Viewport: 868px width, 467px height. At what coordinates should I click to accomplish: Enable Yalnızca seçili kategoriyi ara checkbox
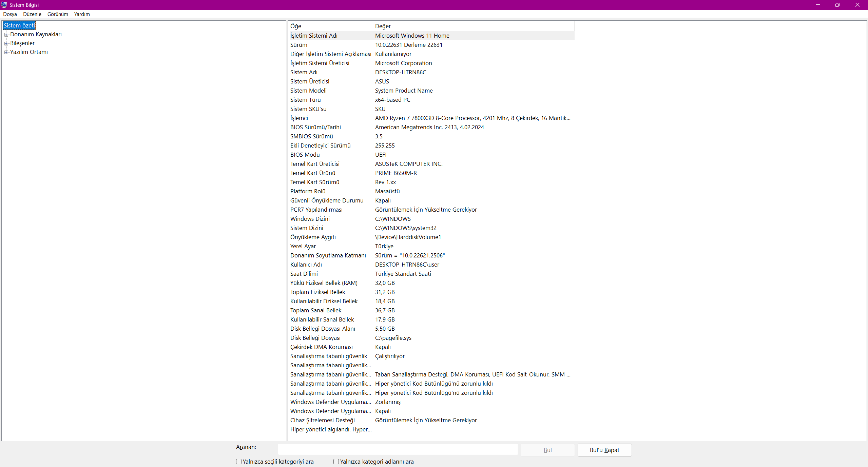point(239,462)
